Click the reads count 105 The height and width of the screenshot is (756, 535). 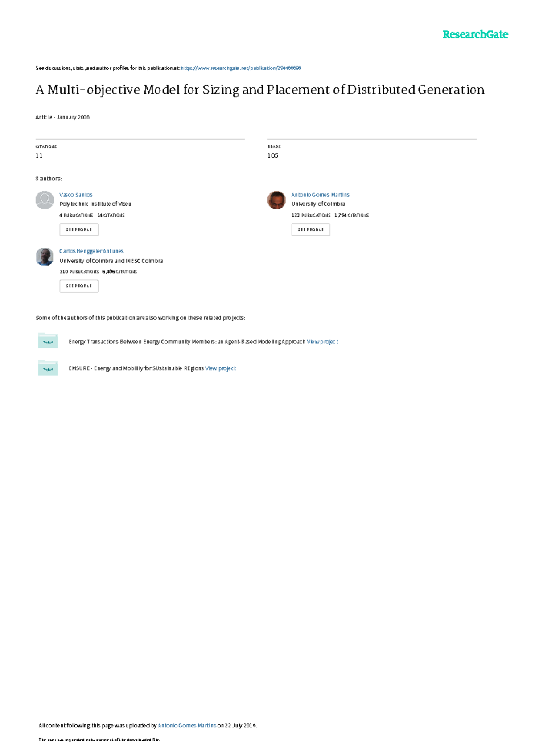273,155
